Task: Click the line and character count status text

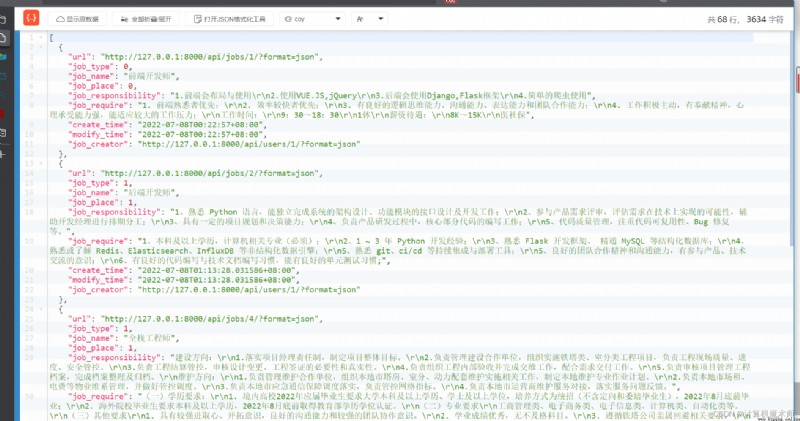Action: coord(745,19)
